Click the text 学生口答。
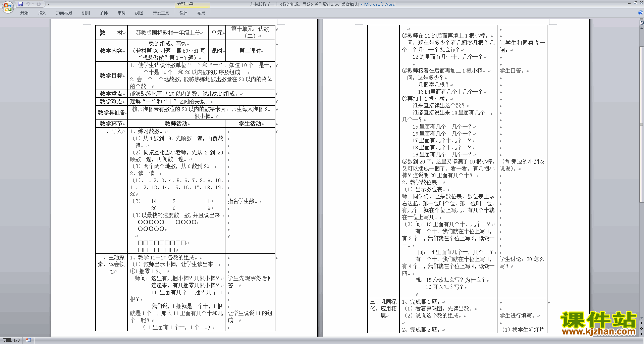Image resolution: width=644 pixels, height=344 pixels. [x=513, y=71]
